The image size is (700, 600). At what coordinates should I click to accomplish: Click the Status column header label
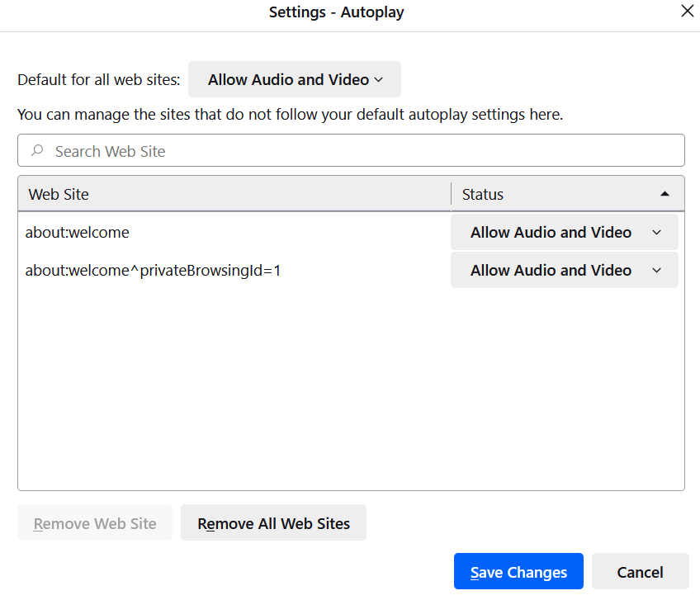[483, 195]
